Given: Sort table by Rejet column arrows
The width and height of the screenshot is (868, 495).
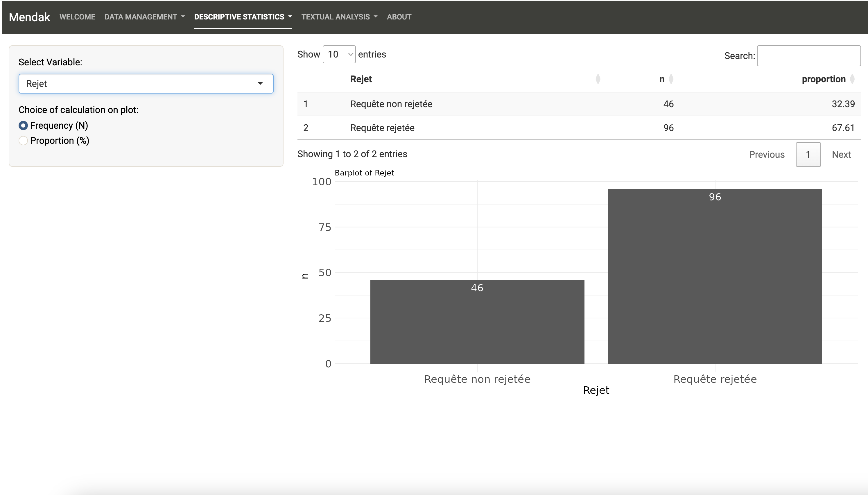Looking at the screenshot, I should click(598, 79).
